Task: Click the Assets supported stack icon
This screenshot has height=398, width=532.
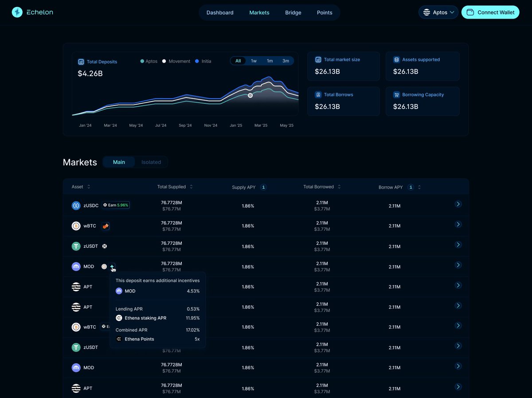Action: click(396, 59)
